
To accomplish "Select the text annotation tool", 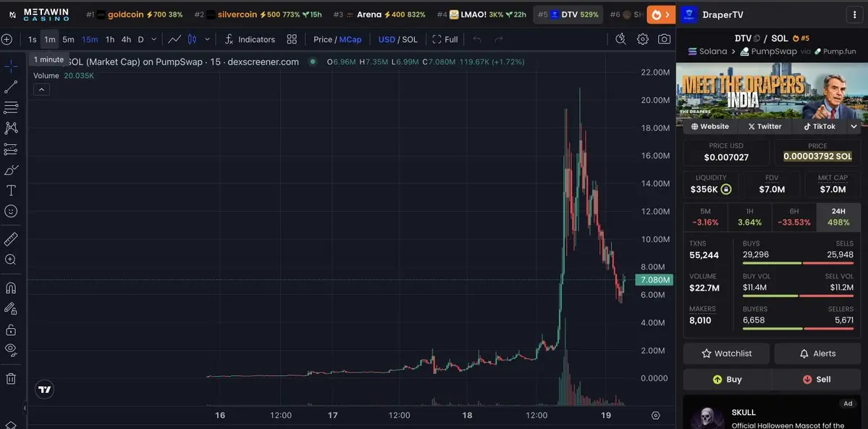I will tap(11, 190).
